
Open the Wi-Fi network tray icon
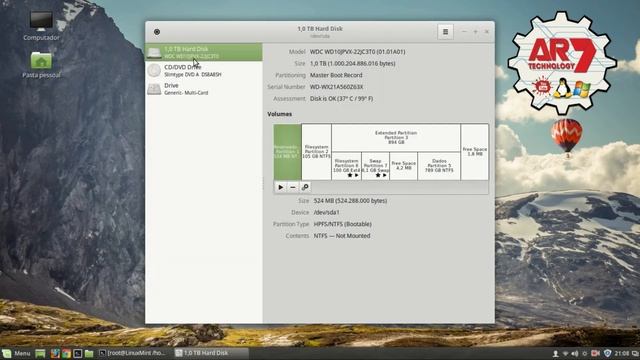tap(566, 353)
